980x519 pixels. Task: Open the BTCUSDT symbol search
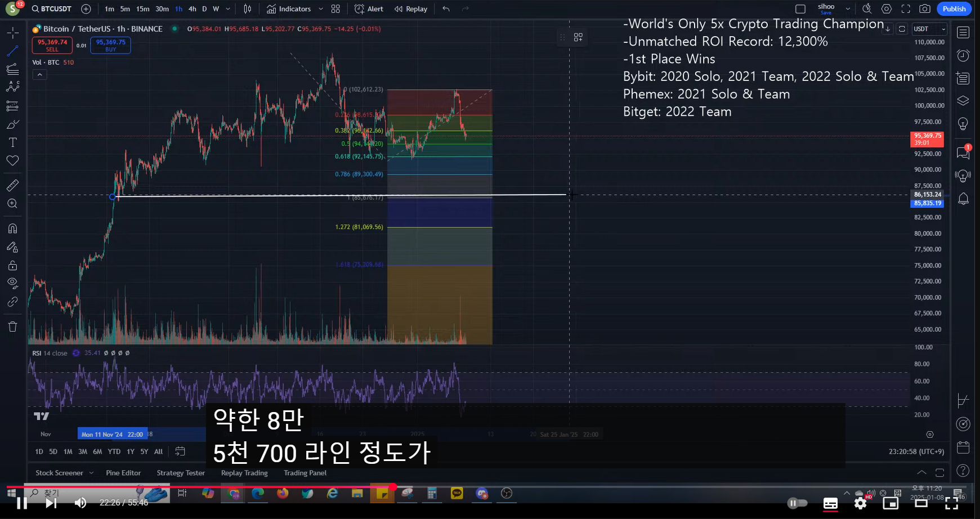coord(51,9)
